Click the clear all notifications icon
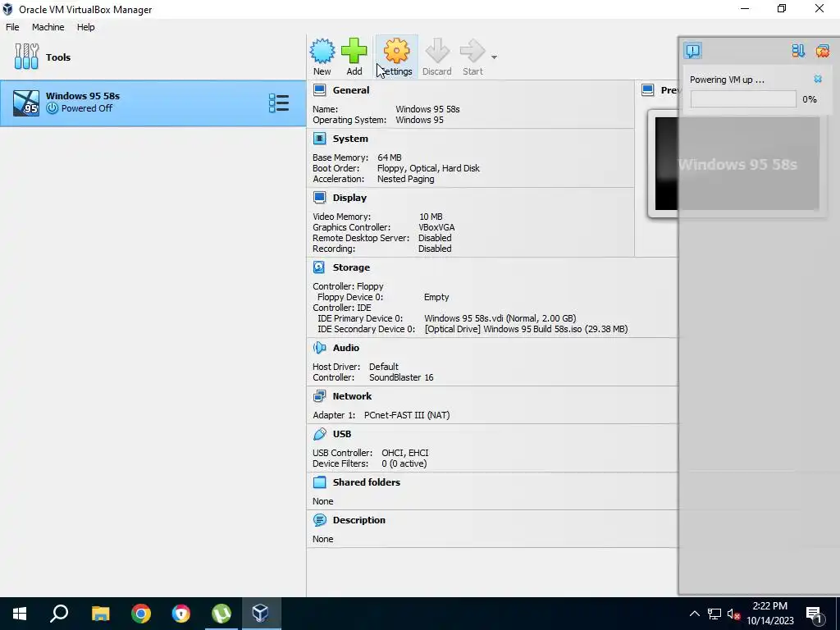The width and height of the screenshot is (840, 630). (x=822, y=51)
